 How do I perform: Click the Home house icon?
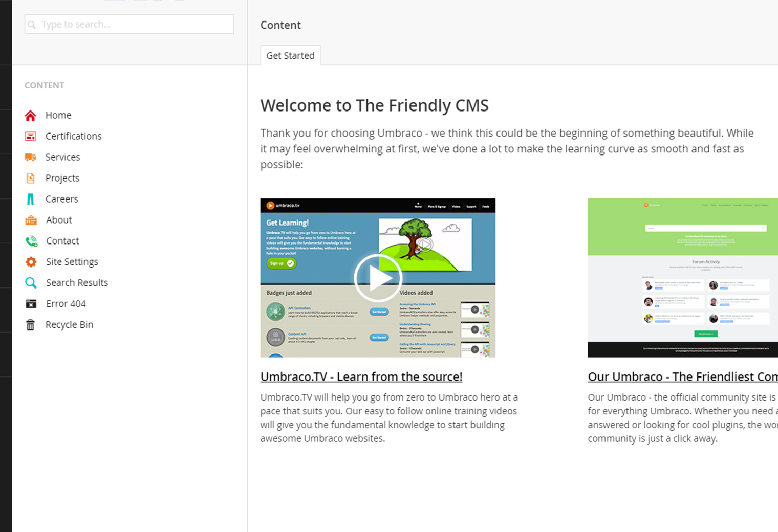click(x=31, y=116)
